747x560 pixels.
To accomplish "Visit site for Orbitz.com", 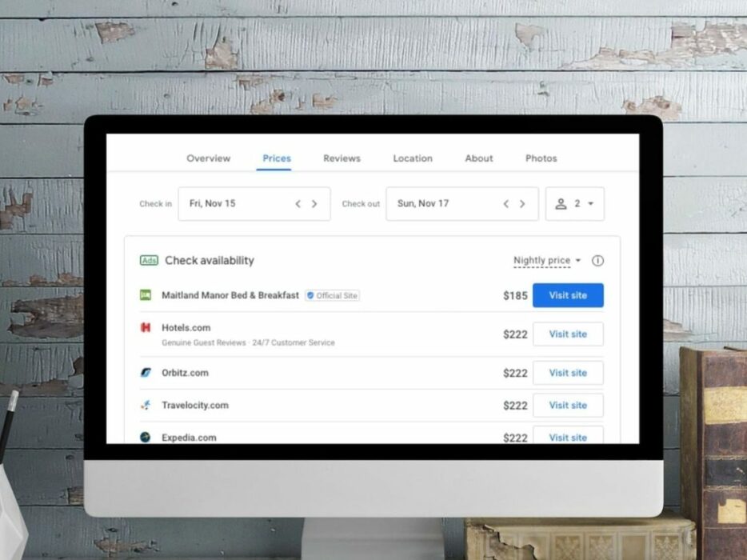I will pos(568,373).
